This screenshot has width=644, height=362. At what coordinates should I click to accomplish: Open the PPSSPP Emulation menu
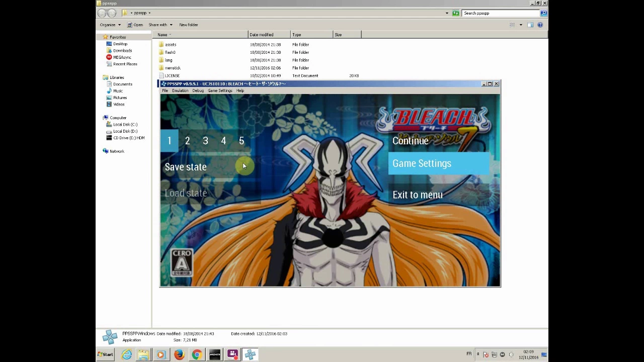tap(180, 90)
